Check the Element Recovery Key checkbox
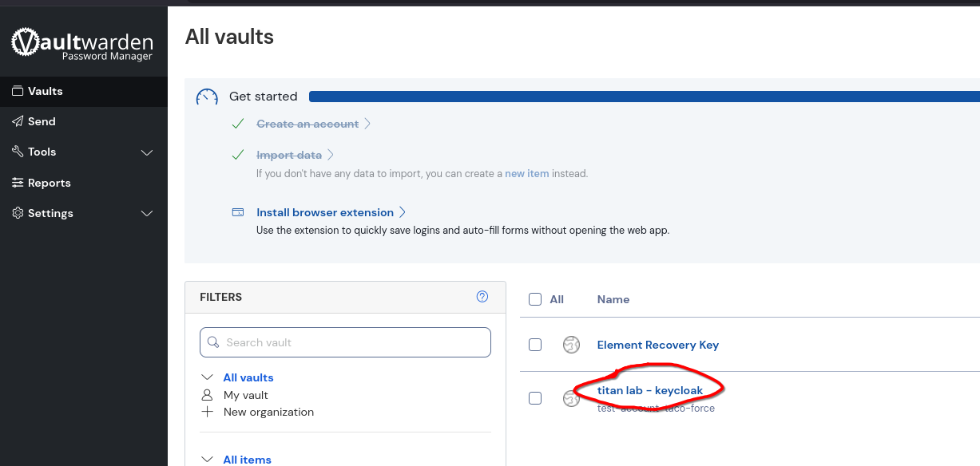The width and height of the screenshot is (980, 466). point(535,345)
